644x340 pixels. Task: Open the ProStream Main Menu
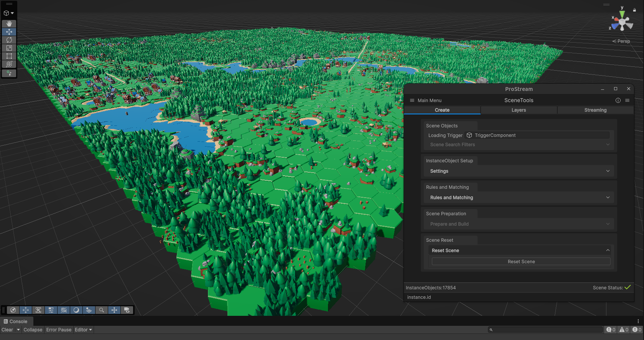(x=425, y=101)
